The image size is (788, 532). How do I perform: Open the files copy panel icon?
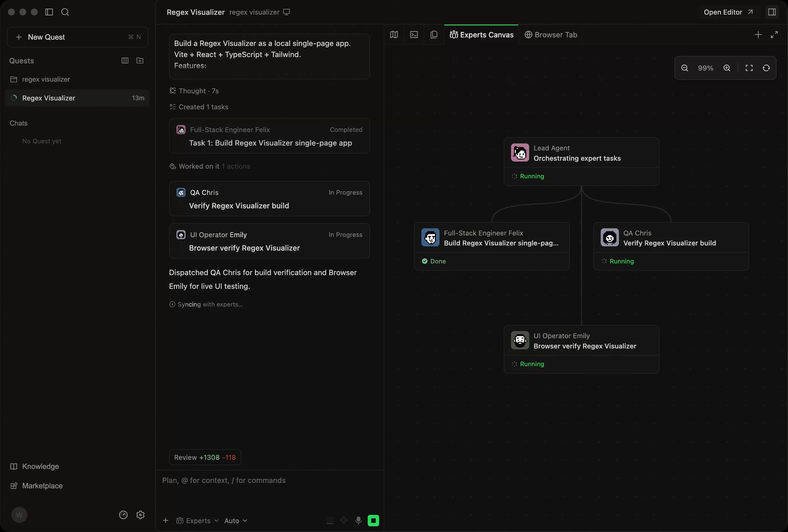434,35
